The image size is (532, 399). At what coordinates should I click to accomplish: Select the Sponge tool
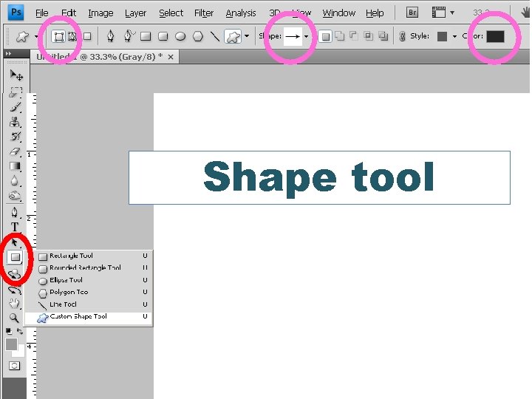pyautogui.click(x=15, y=196)
